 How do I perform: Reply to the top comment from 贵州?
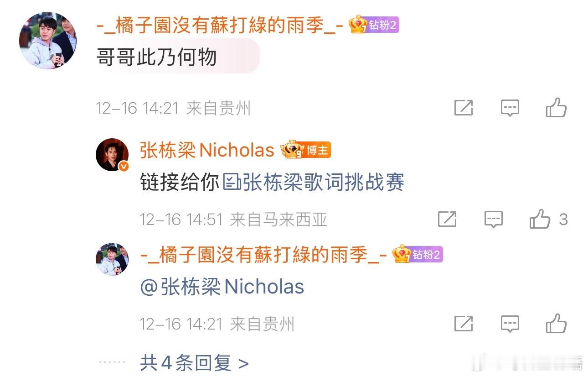pyautogui.click(x=510, y=108)
